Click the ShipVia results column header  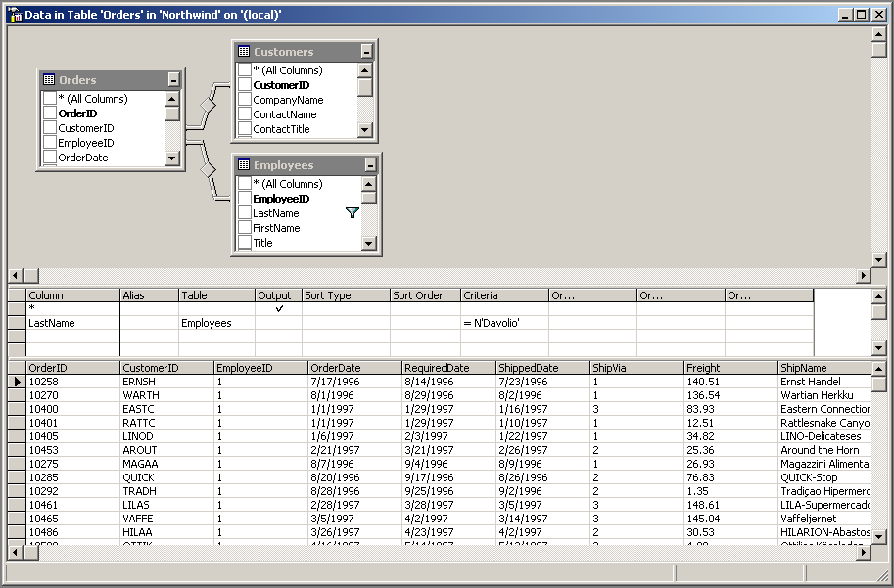coord(636,368)
